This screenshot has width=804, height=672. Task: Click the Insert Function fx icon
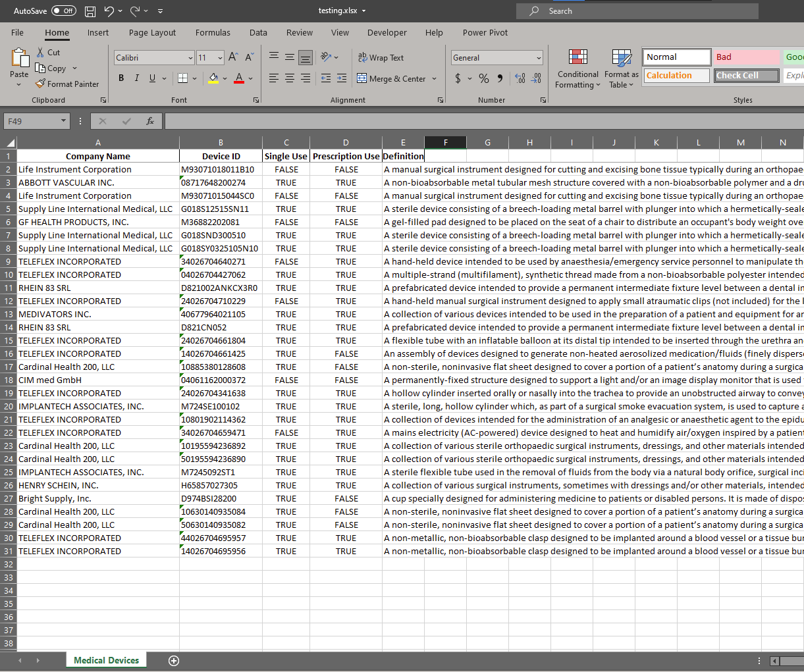tap(150, 121)
